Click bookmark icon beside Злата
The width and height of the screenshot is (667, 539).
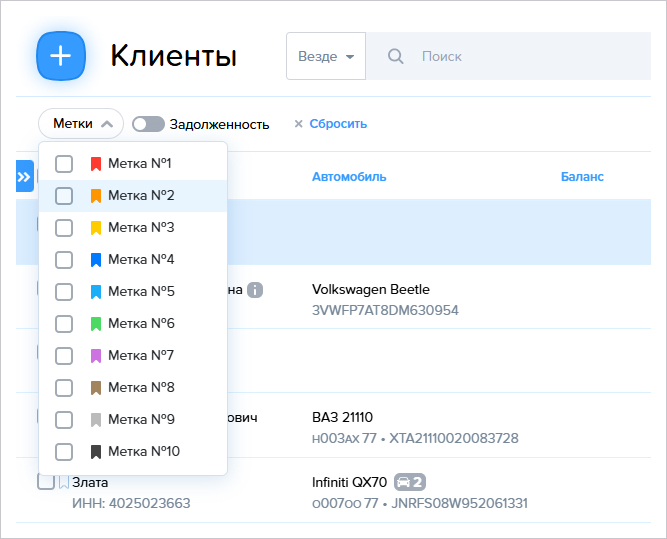(x=63, y=482)
